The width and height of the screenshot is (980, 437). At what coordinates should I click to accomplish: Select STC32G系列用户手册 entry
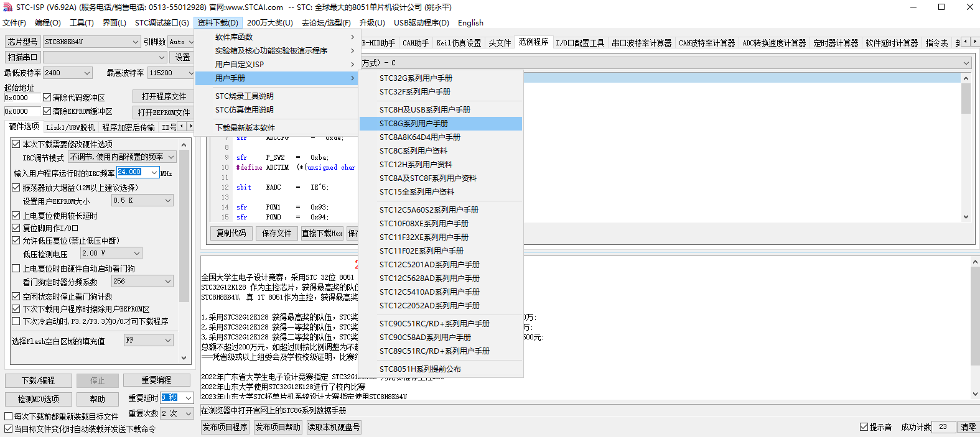pos(441,78)
